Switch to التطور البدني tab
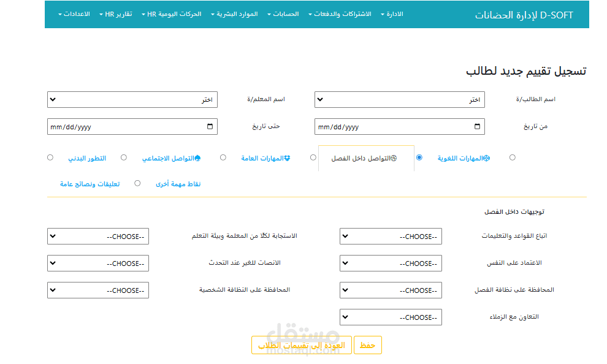 click(x=87, y=158)
